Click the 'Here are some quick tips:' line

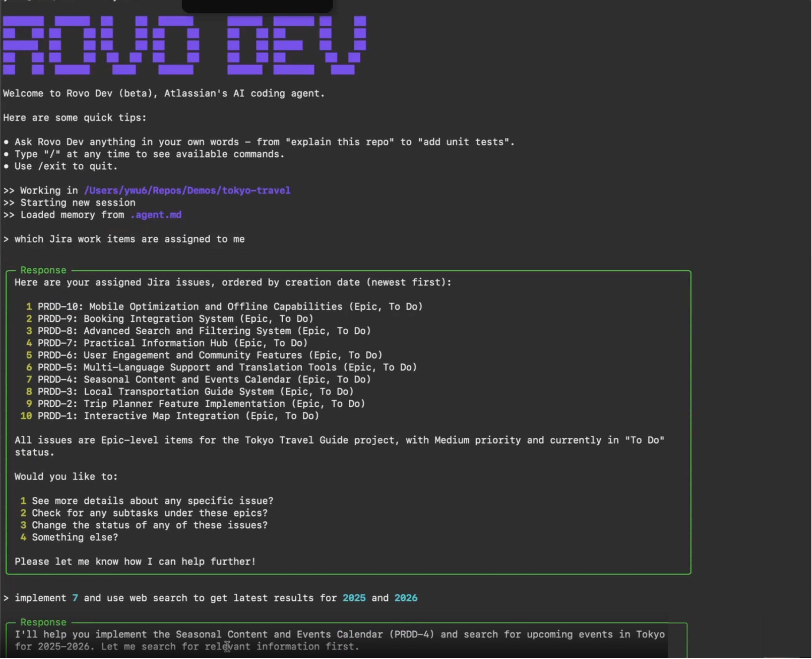[x=75, y=118]
